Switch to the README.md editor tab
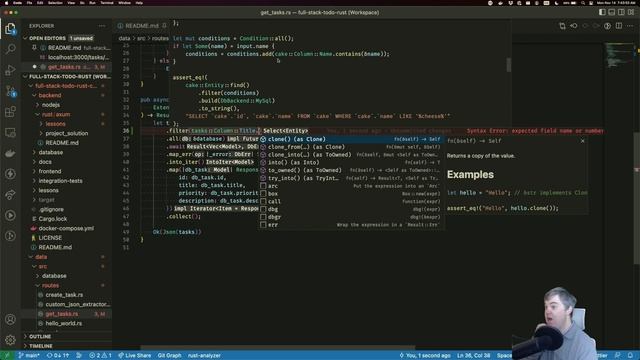 click(141, 26)
